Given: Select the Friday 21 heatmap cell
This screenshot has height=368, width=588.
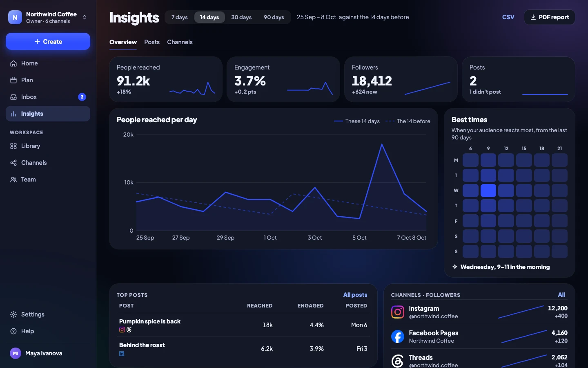Looking at the screenshot, I should point(559,221).
